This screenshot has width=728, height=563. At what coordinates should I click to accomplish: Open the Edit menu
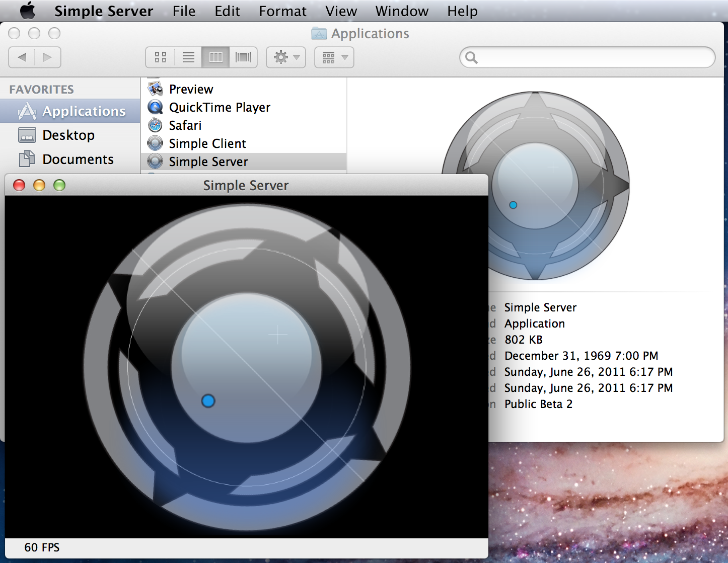point(227,11)
